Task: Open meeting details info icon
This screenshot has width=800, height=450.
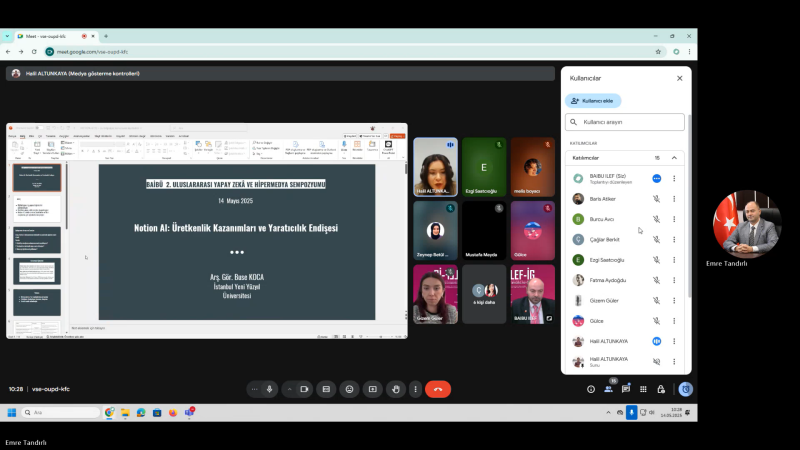Action: click(590, 389)
